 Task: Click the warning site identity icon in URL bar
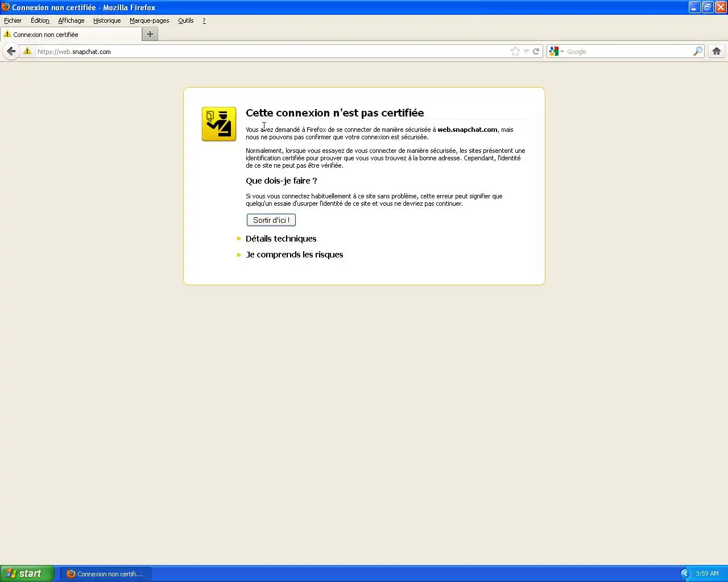coord(27,51)
